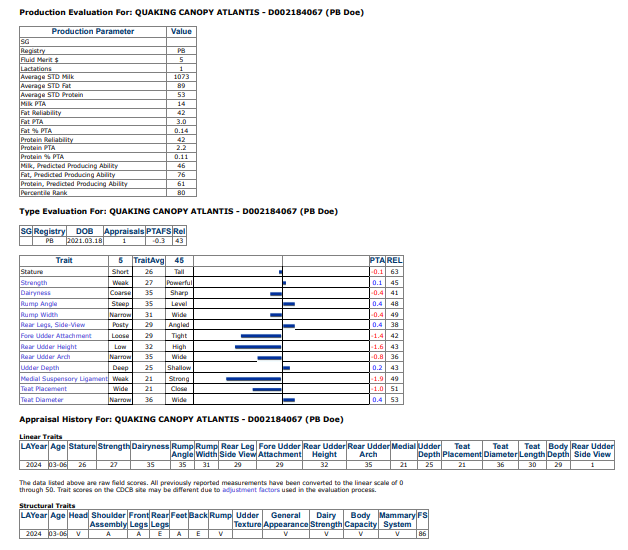The height and width of the screenshot is (550, 628).
Task: Click the Type Evaluation heading
Action: point(179,212)
